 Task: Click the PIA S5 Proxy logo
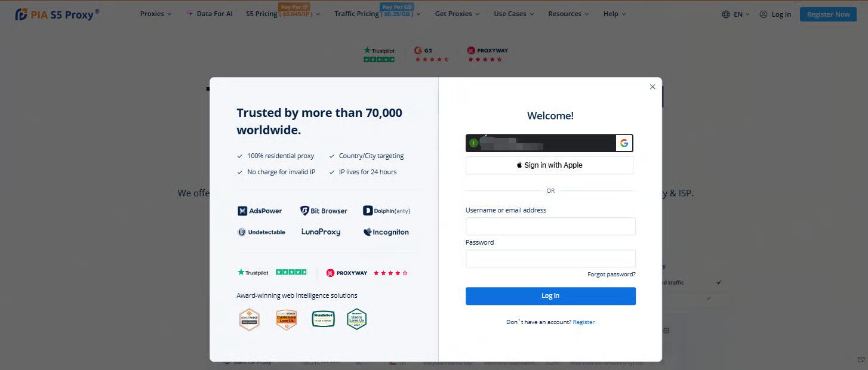[x=57, y=14]
